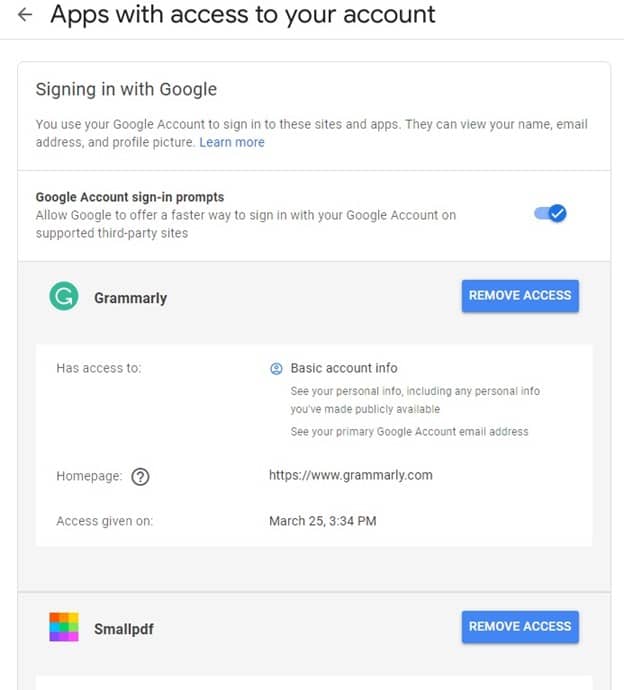Click the Google Account sign-in prompts label
Image resolution: width=624 pixels, height=690 pixels.
point(130,197)
